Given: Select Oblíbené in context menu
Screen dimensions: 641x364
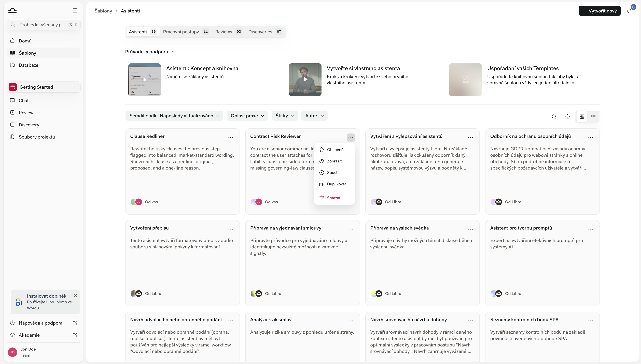Looking at the screenshot, I should [x=334, y=149].
